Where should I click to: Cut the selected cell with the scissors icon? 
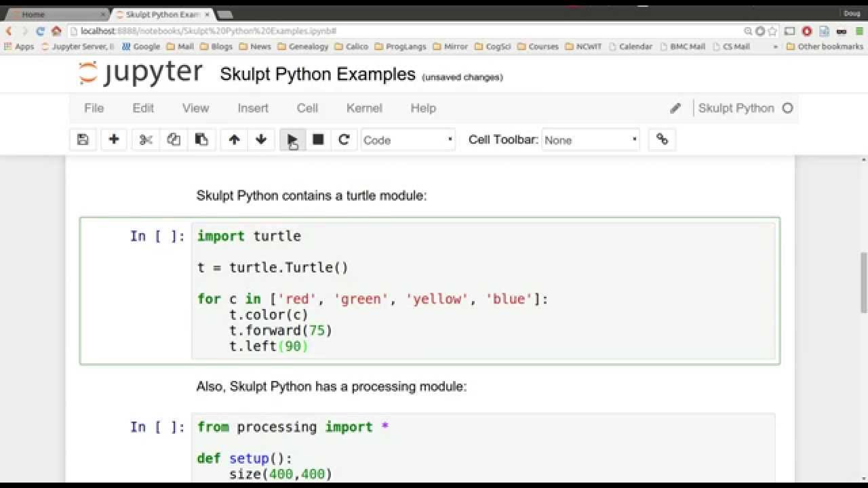click(146, 140)
